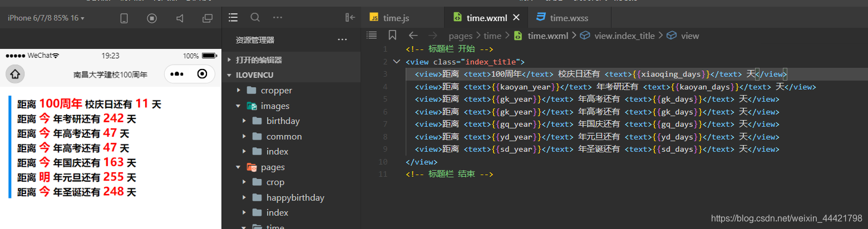The image size is (868, 229).
Task: Open the mini program capsule menu dots
Action: [x=177, y=74]
